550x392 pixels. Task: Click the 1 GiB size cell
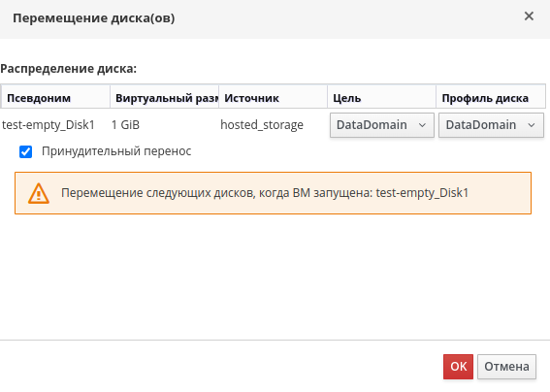click(125, 125)
